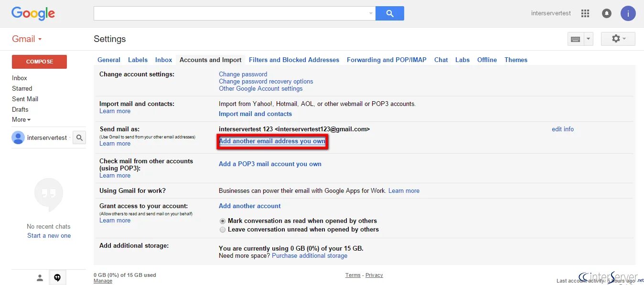Viewport: 644px width, 285px height.
Task: Go to the Drafts folder
Action: click(20, 109)
